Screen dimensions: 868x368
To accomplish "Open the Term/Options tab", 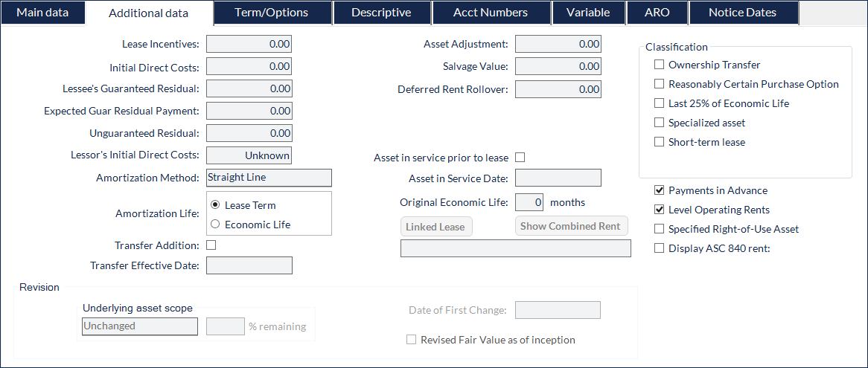I will (x=271, y=13).
